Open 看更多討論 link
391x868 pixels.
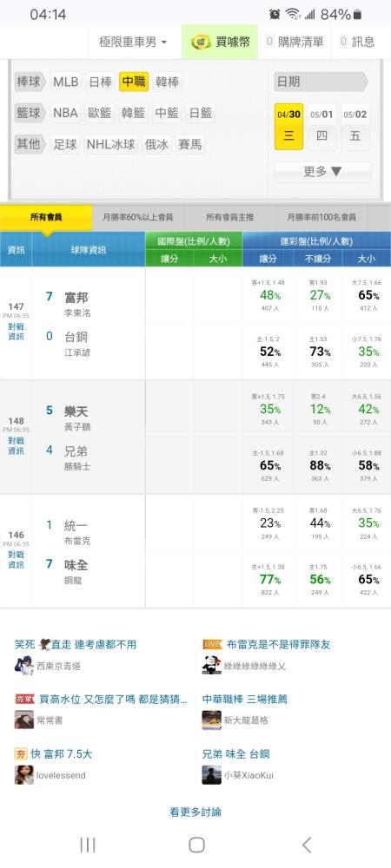(195, 812)
